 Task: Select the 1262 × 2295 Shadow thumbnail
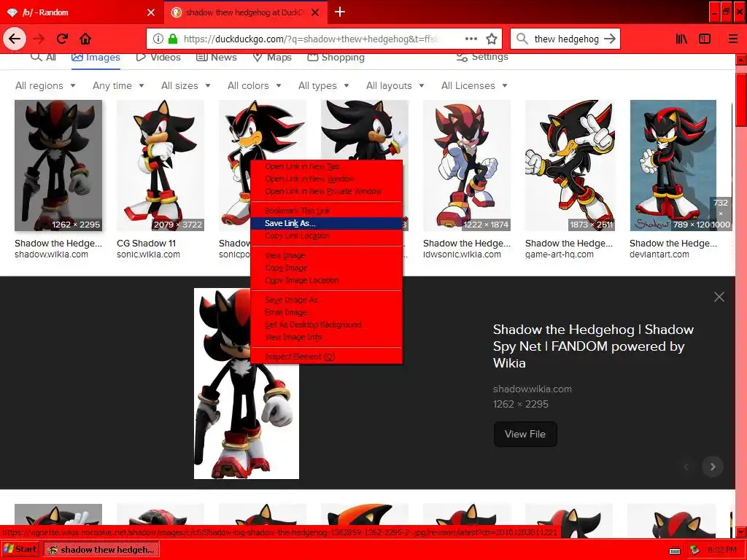point(58,166)
